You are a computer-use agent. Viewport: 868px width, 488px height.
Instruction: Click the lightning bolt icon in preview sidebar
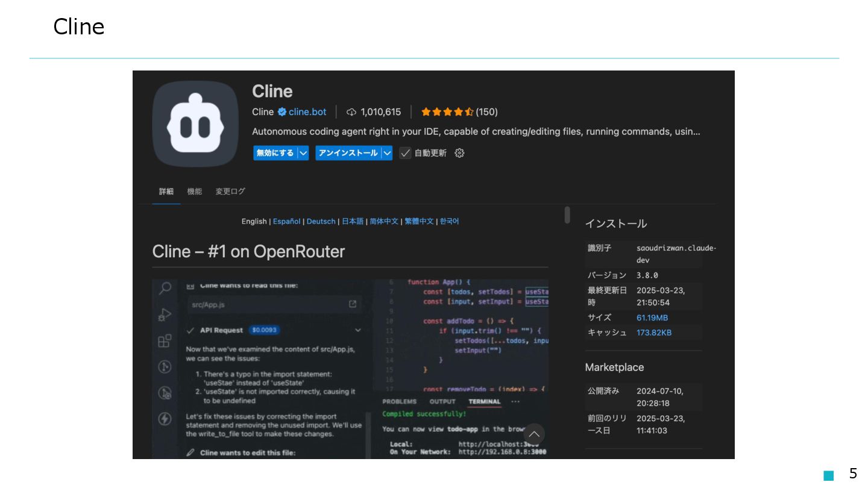[165, 419]
